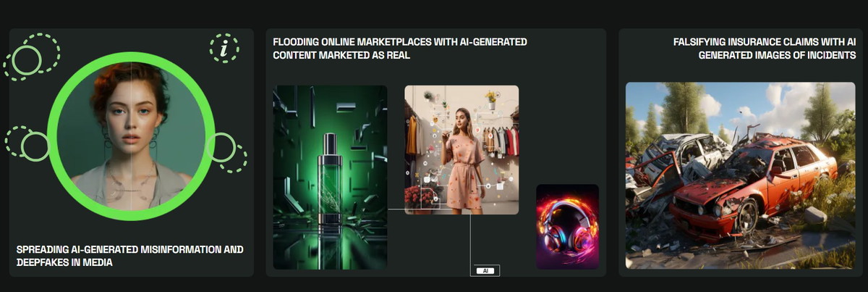Viewport: 868px width, 292px height.
Task: Click the circle marker on the ring's right edge
Action: pos(221,147)
